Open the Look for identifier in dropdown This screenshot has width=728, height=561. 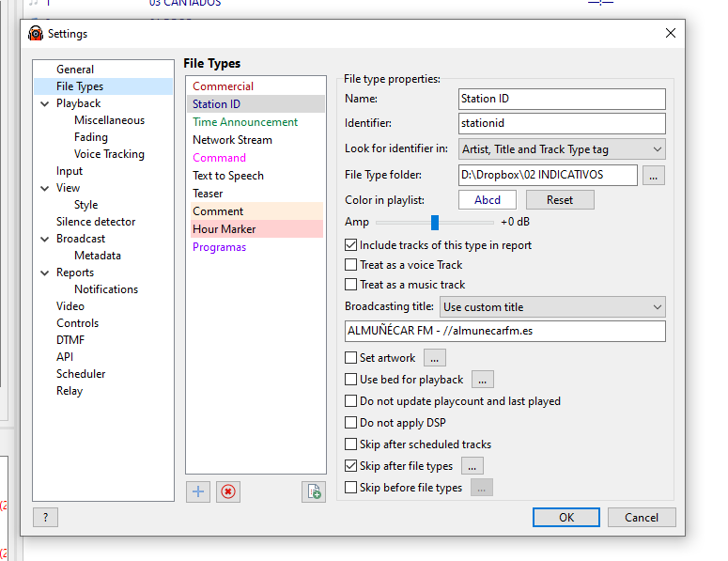pos(562,149)
